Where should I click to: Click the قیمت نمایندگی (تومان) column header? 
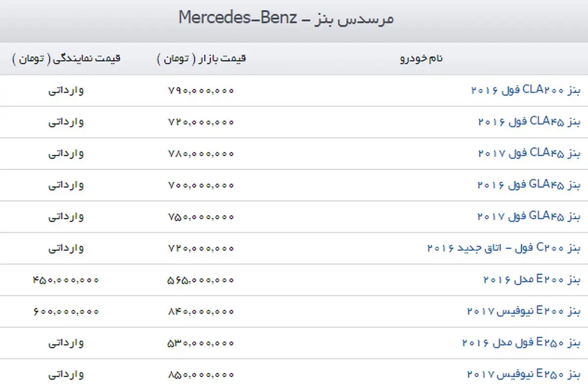click(66, 59)
